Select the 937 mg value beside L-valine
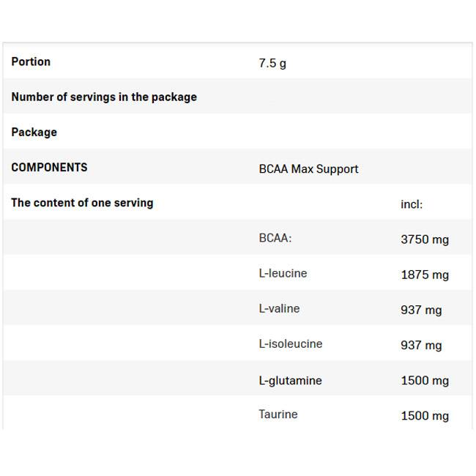 pos(421,310)
